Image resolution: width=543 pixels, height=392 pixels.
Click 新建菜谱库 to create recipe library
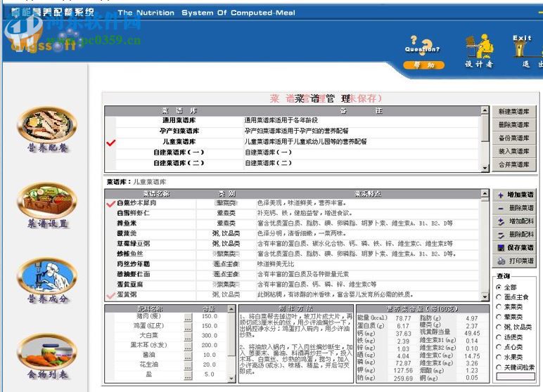click(x=514, y=112)
